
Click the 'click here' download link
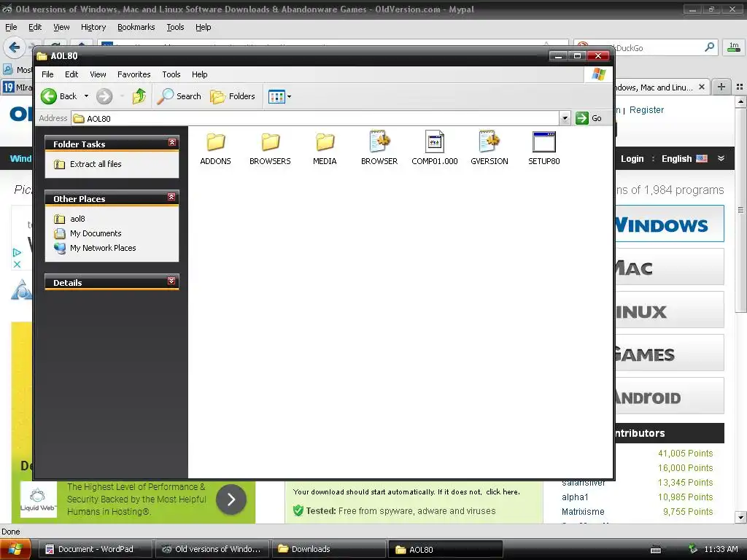[503, 492]
